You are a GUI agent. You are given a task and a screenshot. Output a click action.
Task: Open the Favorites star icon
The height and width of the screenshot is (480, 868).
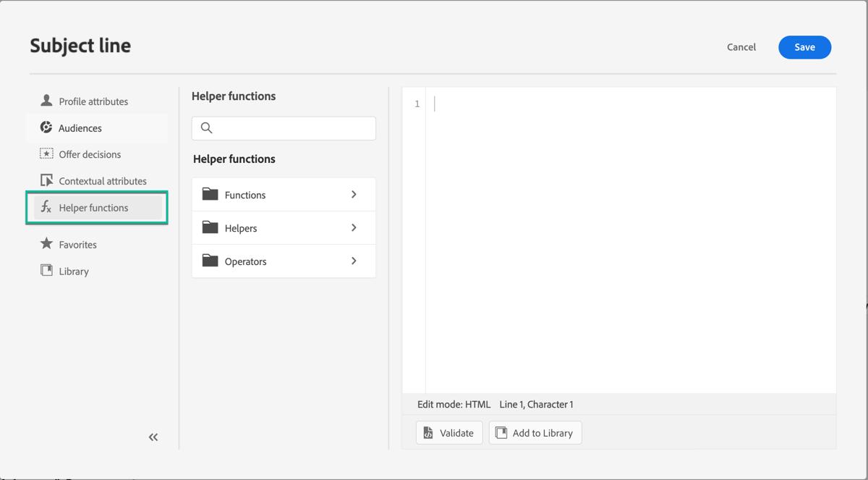[x=46, y=244]
